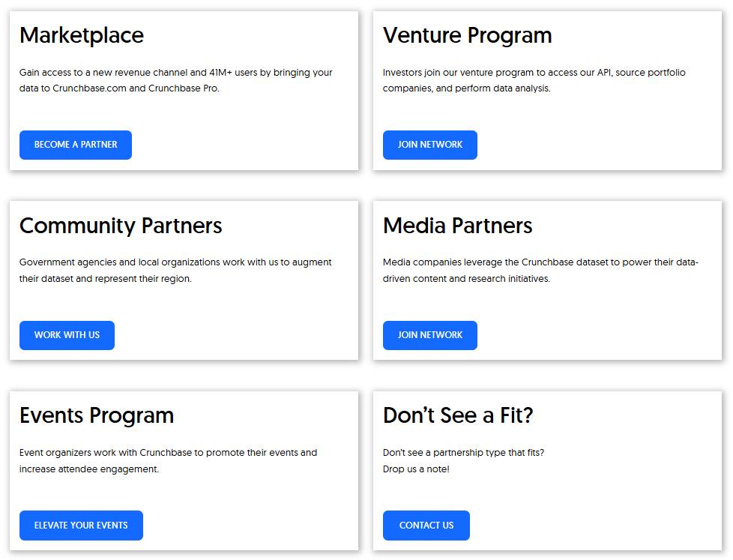Click the BECOME A PARTNER button
The height and width of the screenshot is (560, 733).
tap(75, 145)
